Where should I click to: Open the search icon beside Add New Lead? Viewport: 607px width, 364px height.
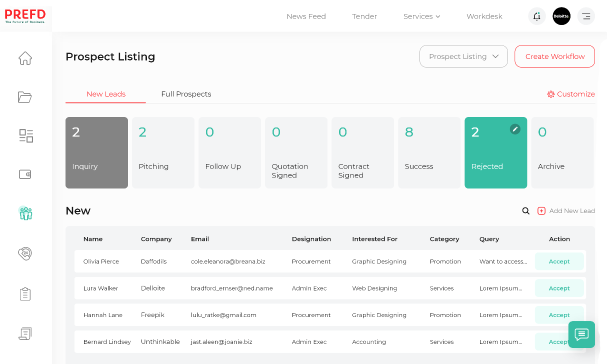(525, 210)
